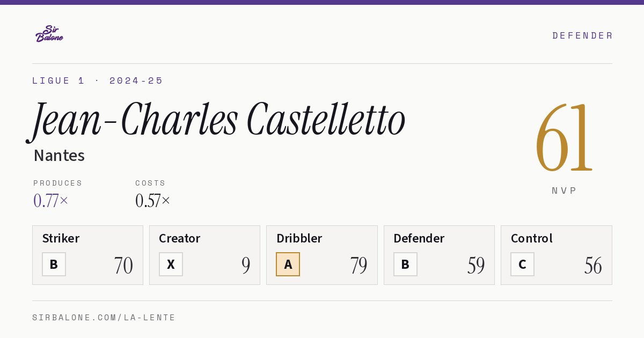The image size is (644, 338).
Task: Click the large NVP score 61
Action: [564, 137]
